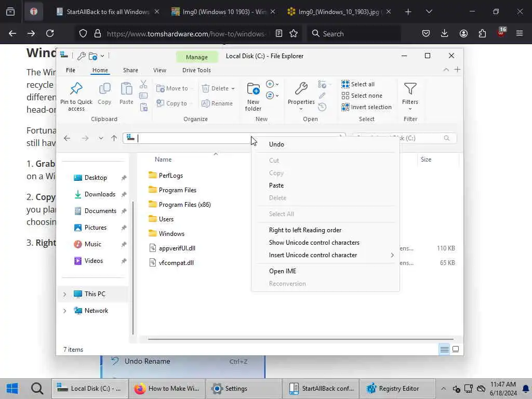This screenshot has width=532, height=399.
Task: Click the Edit pencil icon in Open group
Action: [322, 96]
